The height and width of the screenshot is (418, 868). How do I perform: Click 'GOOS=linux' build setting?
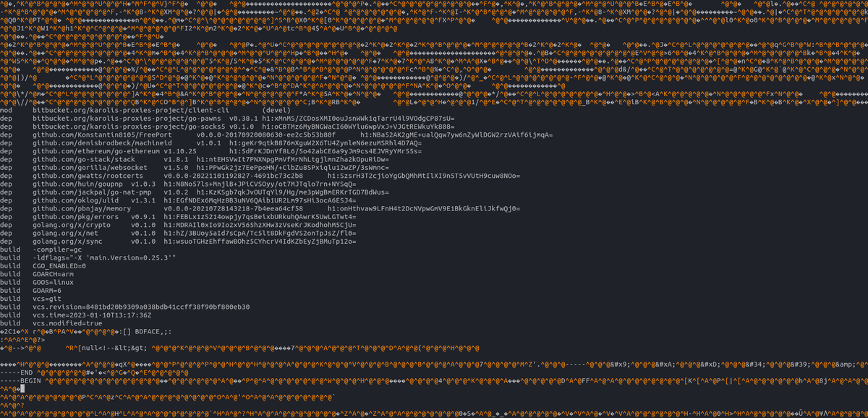54,281
